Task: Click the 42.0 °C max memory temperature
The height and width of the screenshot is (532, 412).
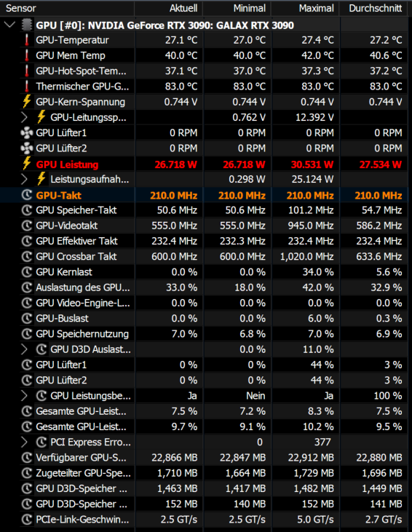Action: (317, 55)
